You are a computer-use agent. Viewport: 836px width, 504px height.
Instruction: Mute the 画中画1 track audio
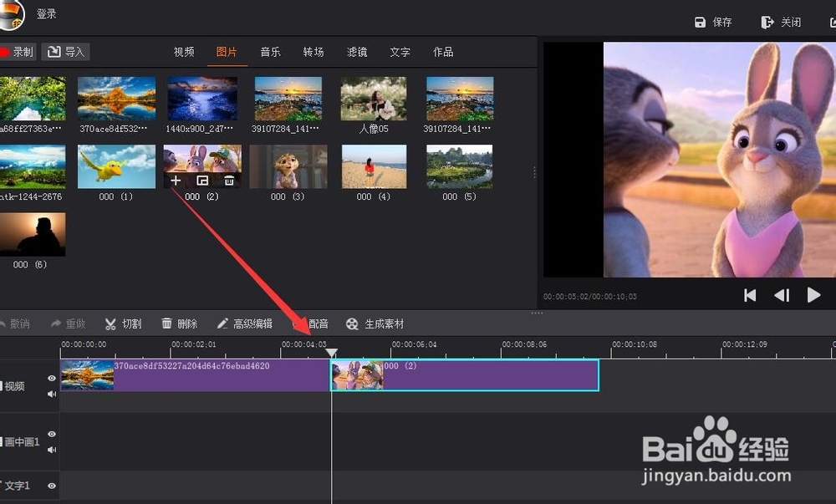click(x=52, y=451)
